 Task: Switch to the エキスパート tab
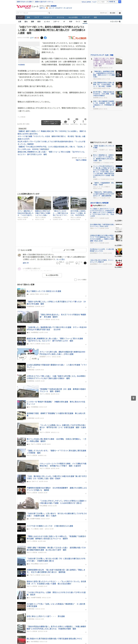(x=48, y=17)
